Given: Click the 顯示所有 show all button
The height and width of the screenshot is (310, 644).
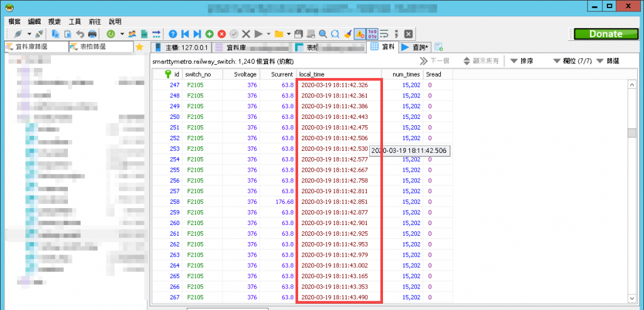Looking at the screenshot, I should pos(481,61).
